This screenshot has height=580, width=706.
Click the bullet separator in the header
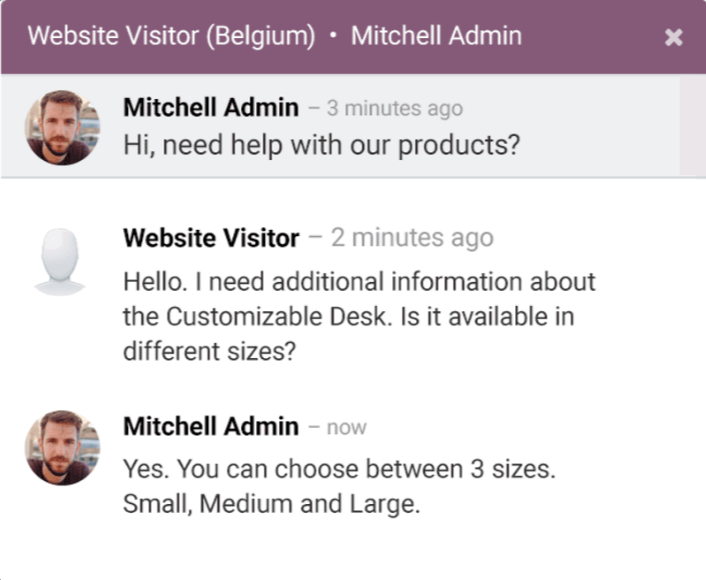tap(333, 36)
